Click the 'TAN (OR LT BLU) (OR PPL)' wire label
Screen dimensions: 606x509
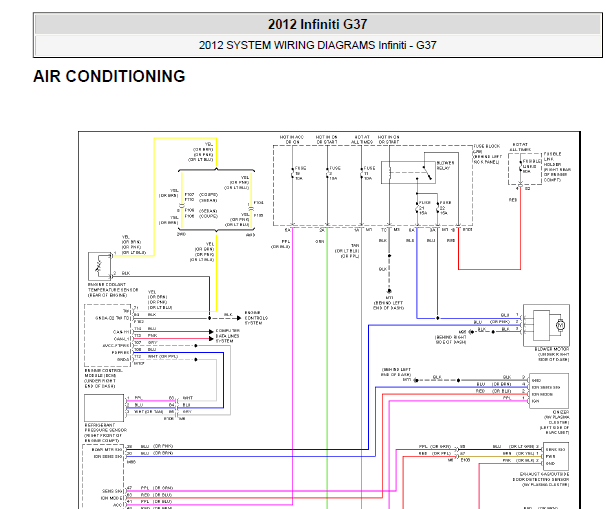pos(347,251)
